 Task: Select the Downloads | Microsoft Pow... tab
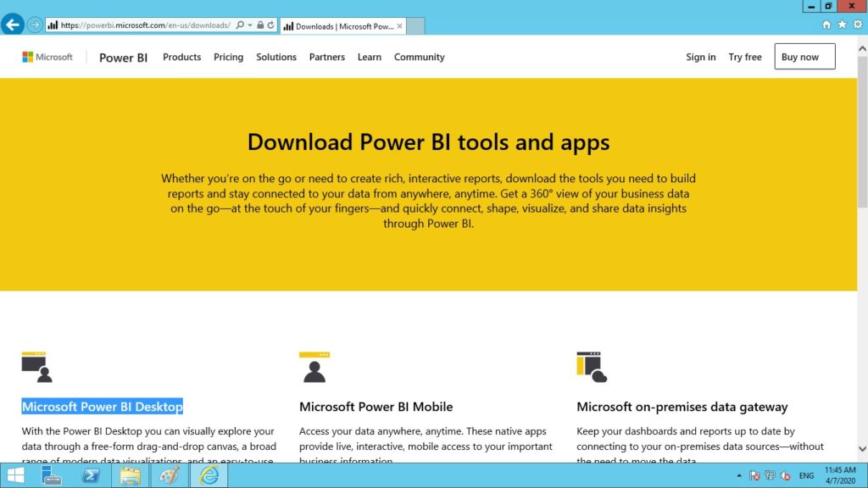coord(343,26)
